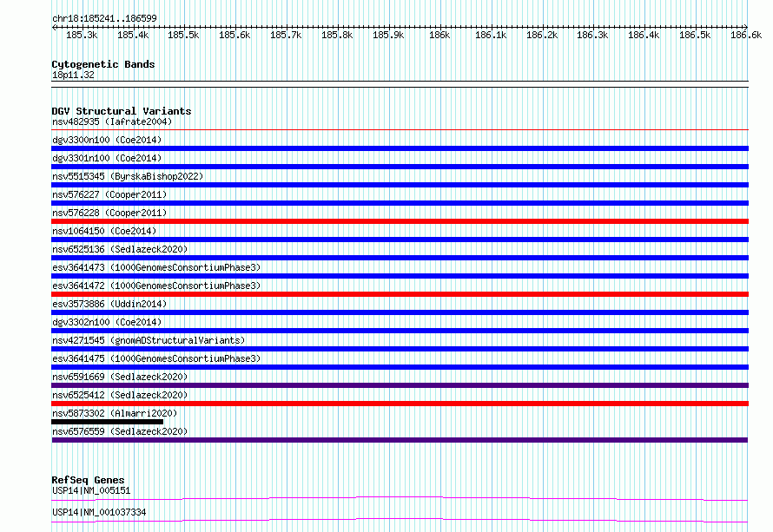Click the blue bar for dgv3300n100
The image size is (773, 532).
(x=400, y=148)
